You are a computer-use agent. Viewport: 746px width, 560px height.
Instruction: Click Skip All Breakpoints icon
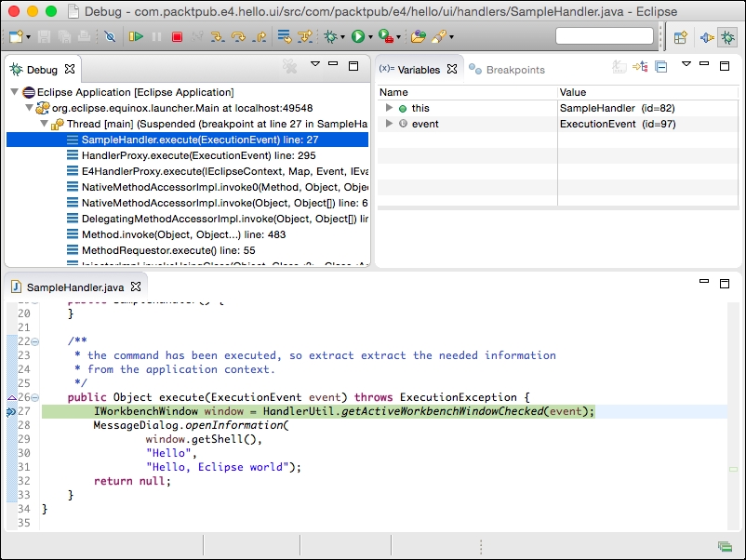pos(110,37)
